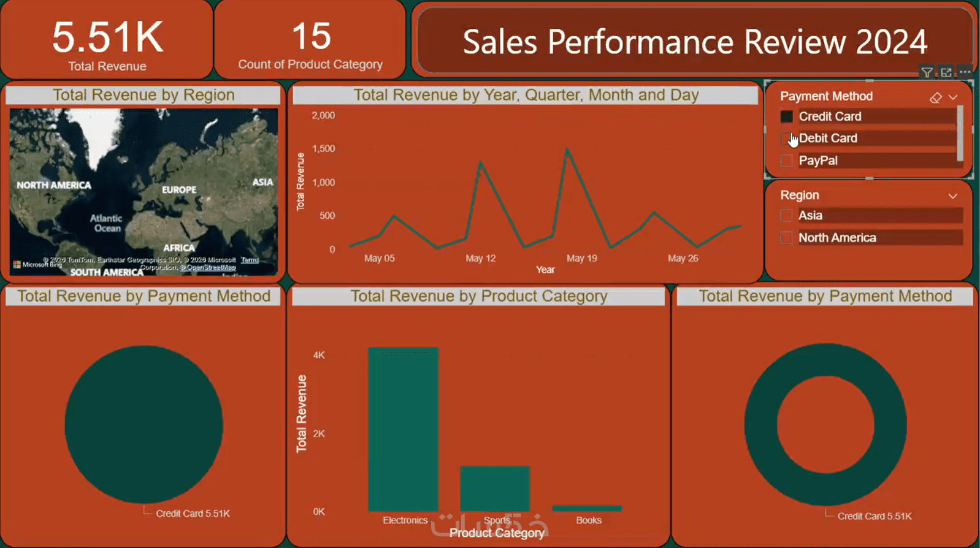Select the Sports bar in the chart

495,489
